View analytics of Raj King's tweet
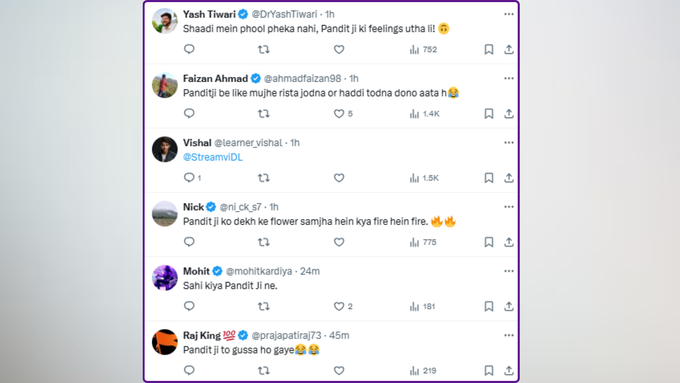Viewport: 680px width, 383px height. (x=423, y=370)
